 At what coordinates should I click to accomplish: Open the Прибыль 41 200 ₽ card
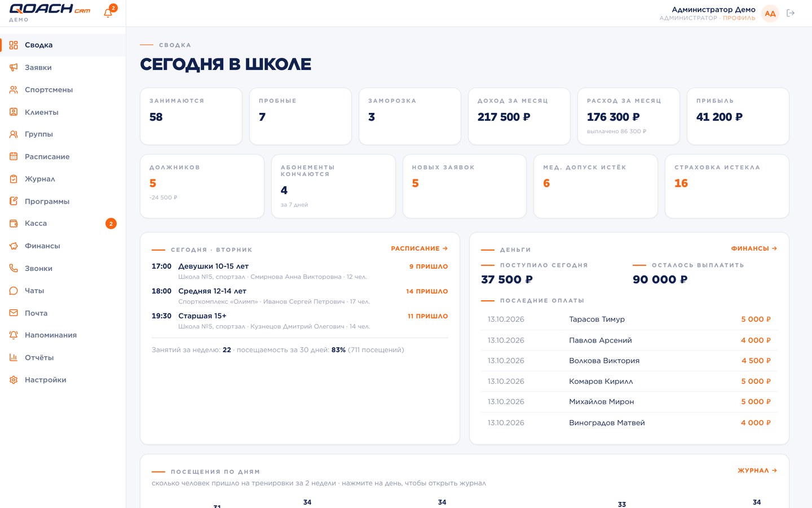pyautogui.click(x=738, y=116)
